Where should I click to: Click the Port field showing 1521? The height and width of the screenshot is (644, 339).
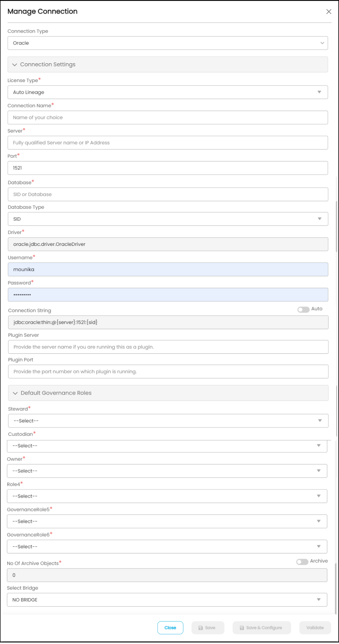[168, 168]
